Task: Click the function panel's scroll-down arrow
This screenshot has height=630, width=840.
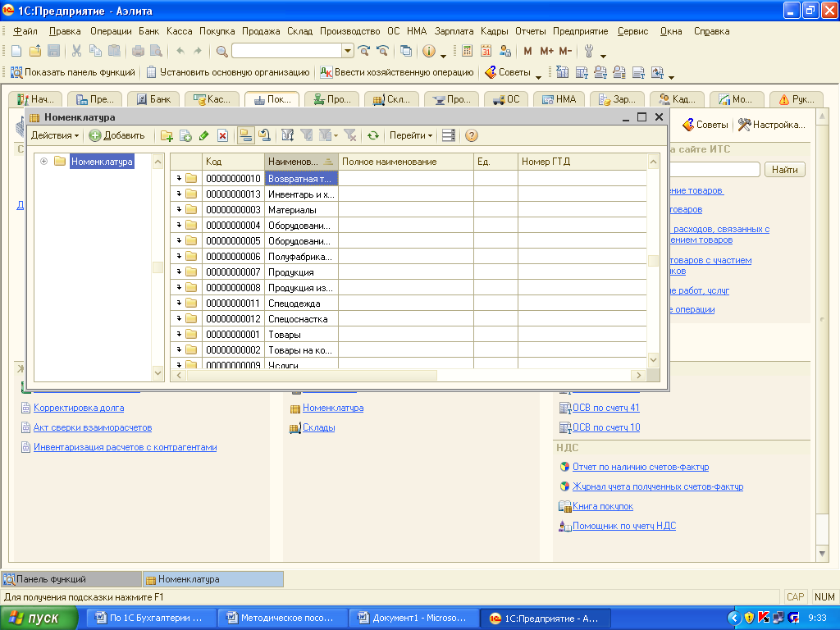Action: click(822, 554)
